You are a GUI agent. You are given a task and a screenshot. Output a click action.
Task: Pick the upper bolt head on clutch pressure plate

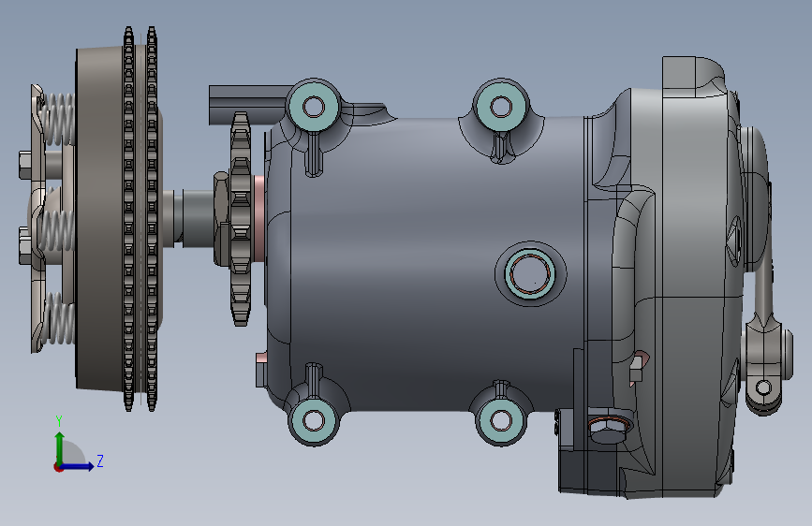click(x=25, y=165)
